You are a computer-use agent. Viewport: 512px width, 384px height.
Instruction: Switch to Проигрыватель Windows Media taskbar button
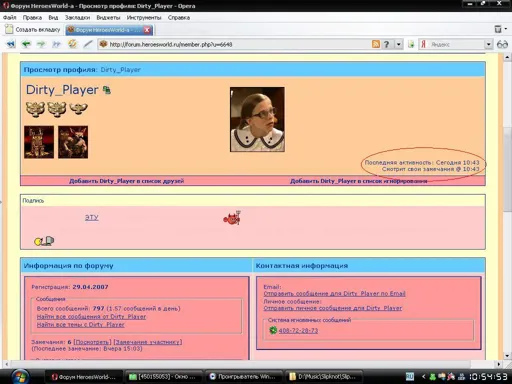(x=243, y=377)
